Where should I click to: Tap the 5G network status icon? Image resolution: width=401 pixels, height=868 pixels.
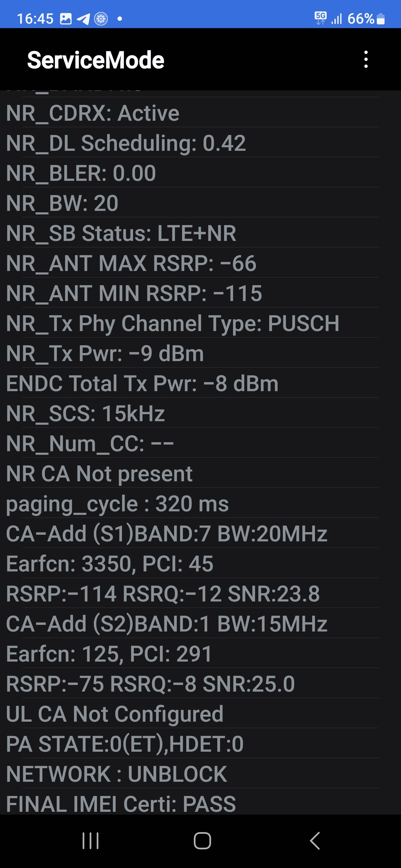click(x=321, y=18)
